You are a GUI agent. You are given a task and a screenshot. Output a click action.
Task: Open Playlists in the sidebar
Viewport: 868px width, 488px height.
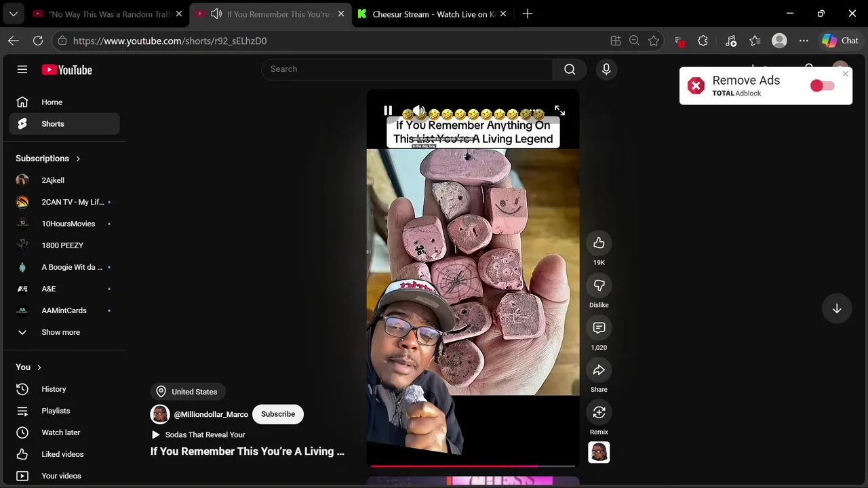pyautogui.click(x=64, y=411)
